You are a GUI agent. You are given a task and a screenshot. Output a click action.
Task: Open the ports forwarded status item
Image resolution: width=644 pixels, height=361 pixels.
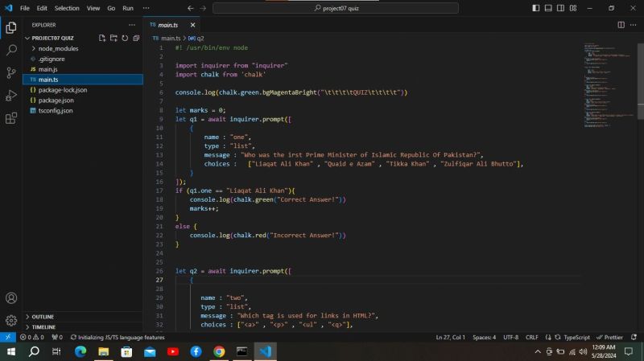(57, 337)
